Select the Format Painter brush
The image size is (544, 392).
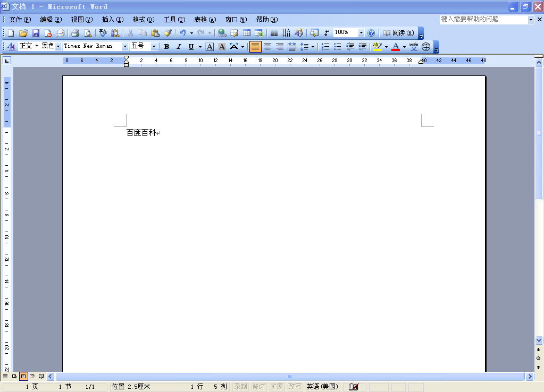[x=168, y=33]
